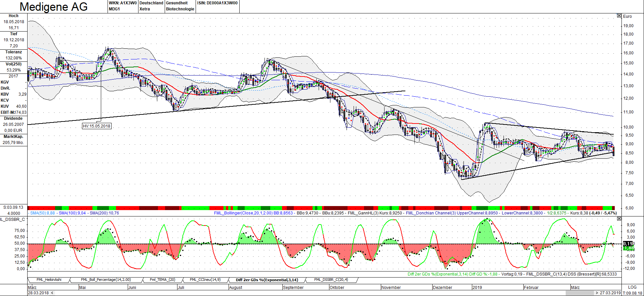644x296 pixels.
Task: Select the ISIN: DE000A1X3W00 cell
Action: 217,3
